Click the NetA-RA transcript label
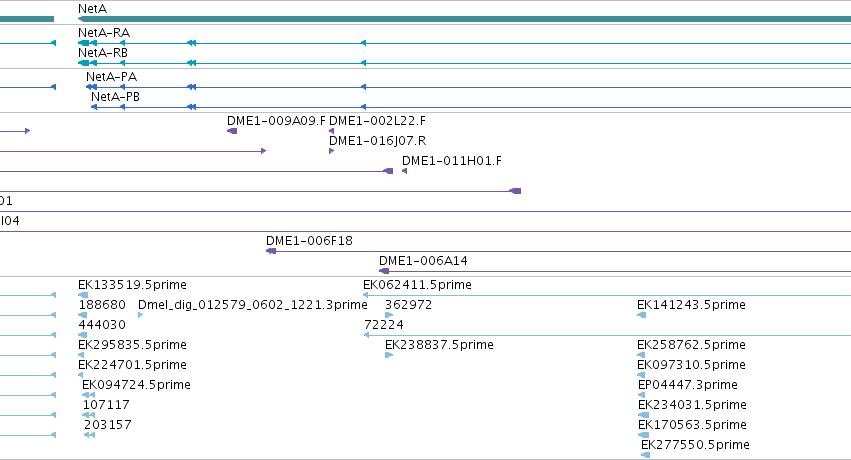 104,33
